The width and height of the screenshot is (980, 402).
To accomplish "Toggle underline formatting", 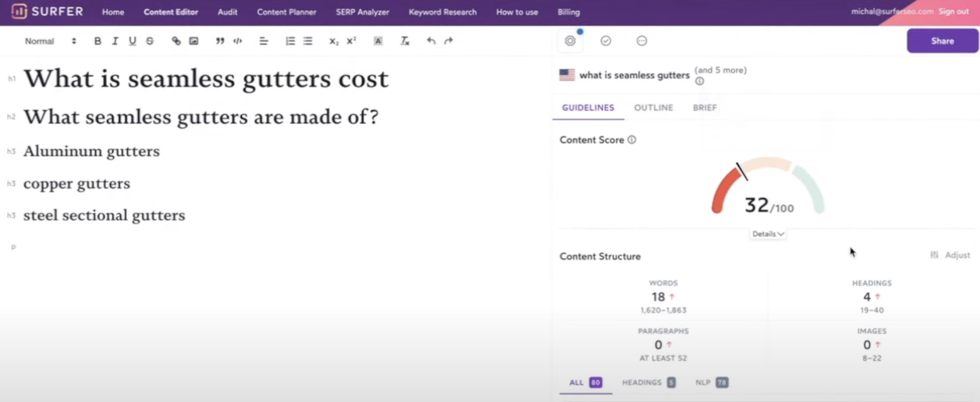I will (x=132, y=41).
